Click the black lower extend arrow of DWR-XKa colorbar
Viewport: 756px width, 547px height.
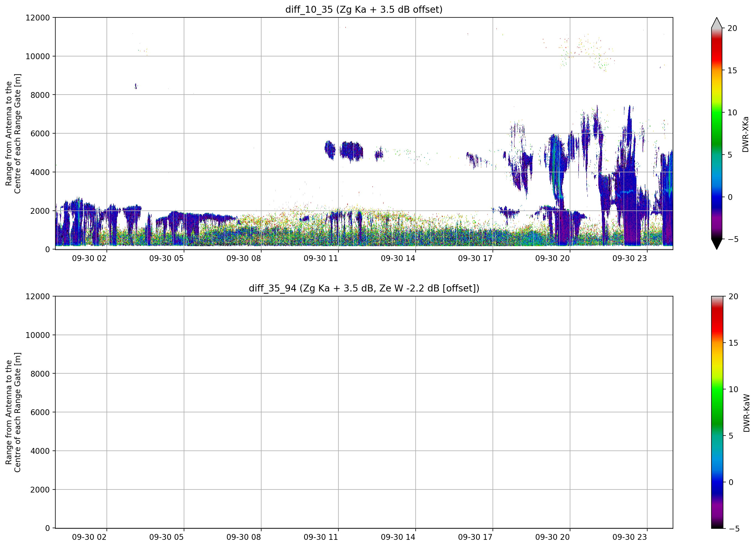tap(717, 244)
